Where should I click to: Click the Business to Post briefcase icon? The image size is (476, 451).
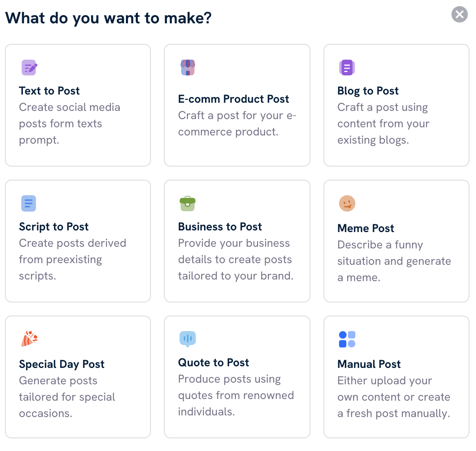click(187, 203)
